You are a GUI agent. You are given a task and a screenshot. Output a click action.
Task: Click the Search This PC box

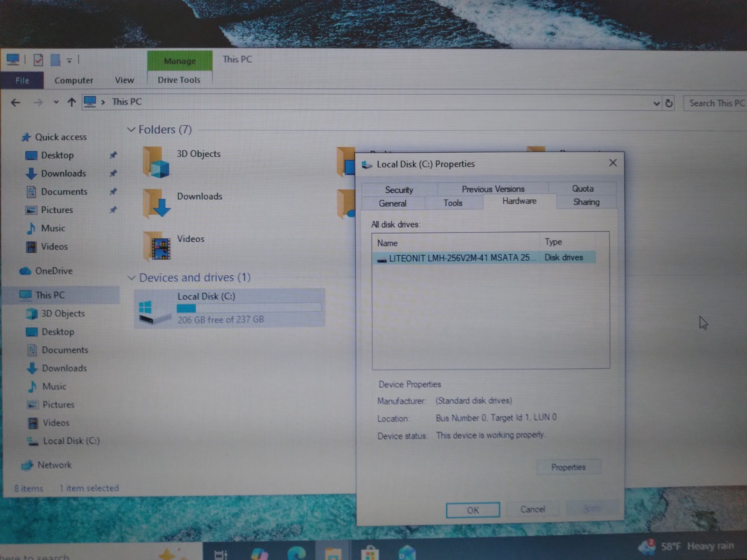(716, 103)
